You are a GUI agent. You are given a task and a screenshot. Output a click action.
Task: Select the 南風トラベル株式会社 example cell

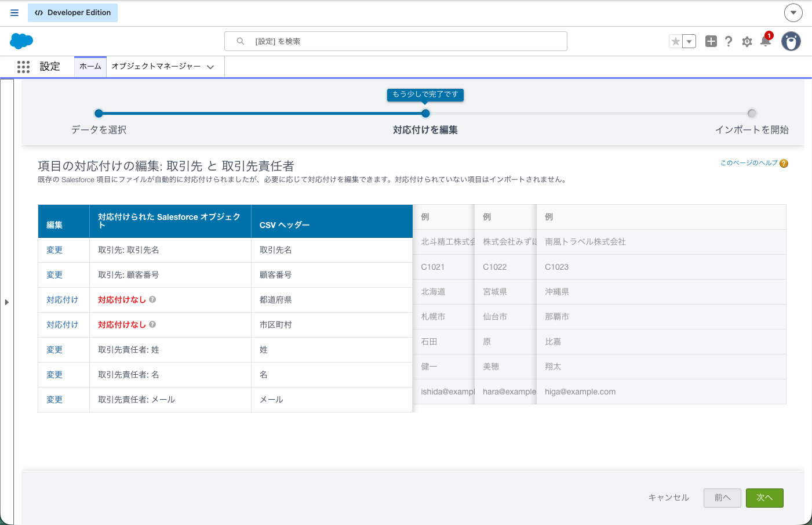coord(661,242)
